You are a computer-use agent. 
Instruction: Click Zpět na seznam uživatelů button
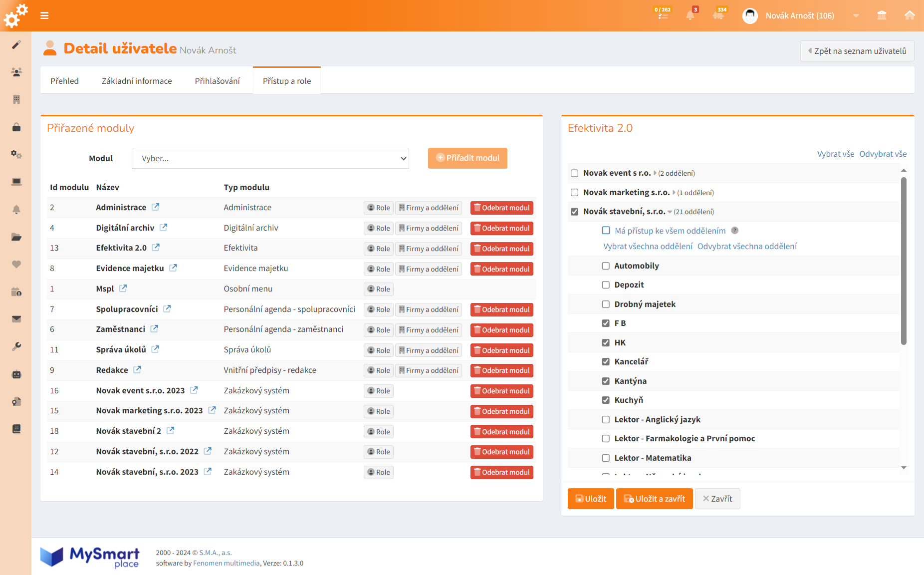tap(857, 51)
